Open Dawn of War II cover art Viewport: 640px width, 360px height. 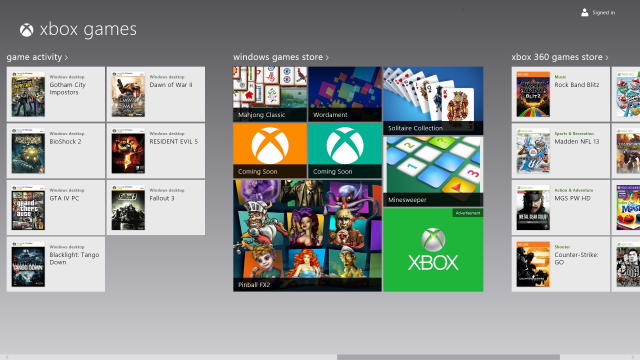[128, 95]
